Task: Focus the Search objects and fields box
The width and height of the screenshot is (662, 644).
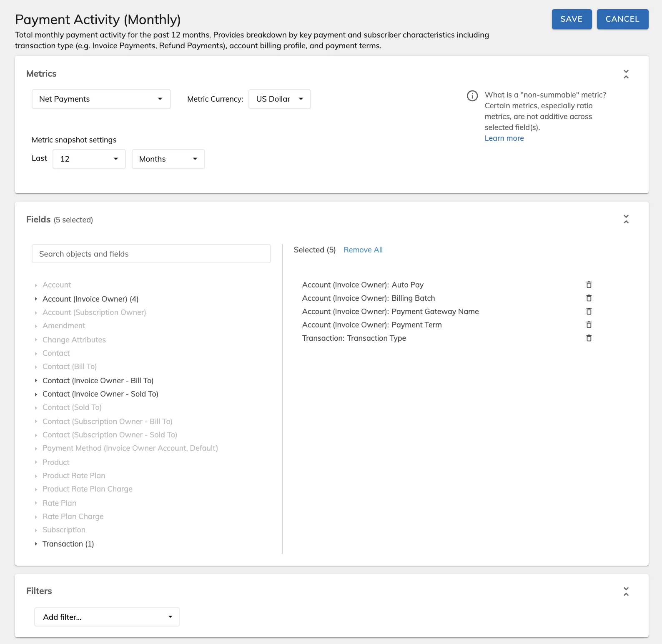Action: [151, 254]
